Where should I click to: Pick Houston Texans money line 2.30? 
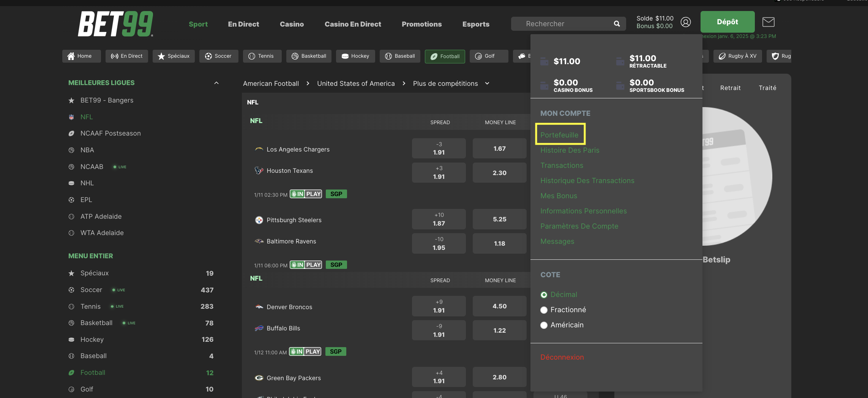(x=499, y=173)
